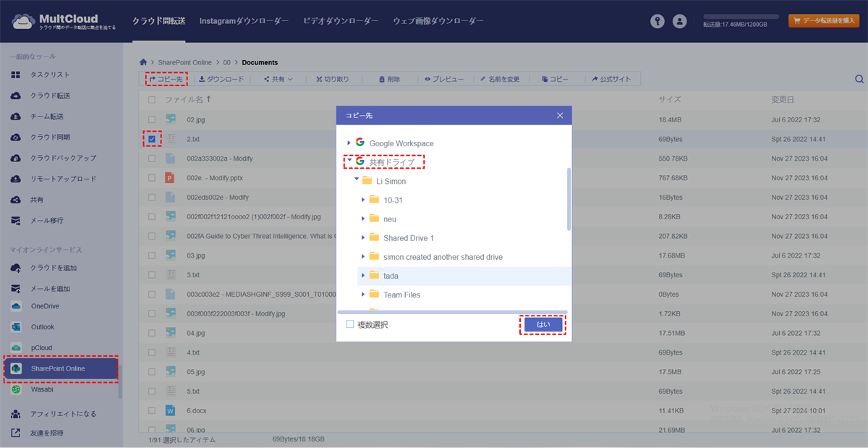
Task: Expand the Team Files folder arrow
Action: click(x=363, y=295)
